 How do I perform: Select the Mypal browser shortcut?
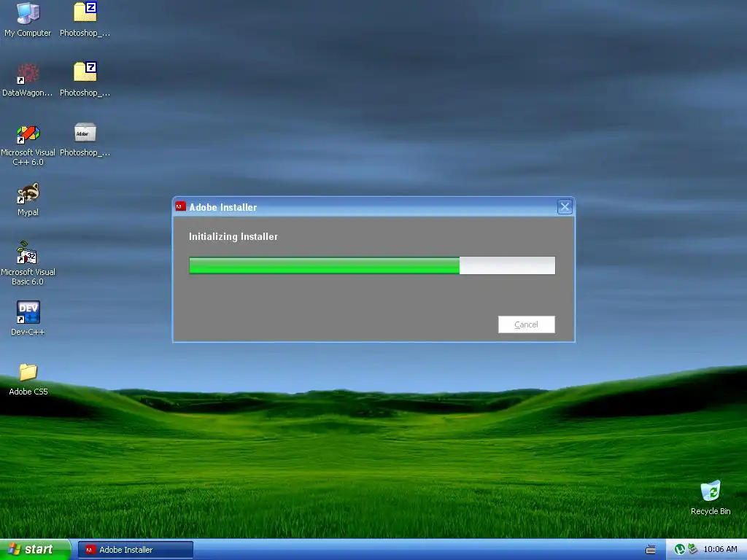pos(28,200)
